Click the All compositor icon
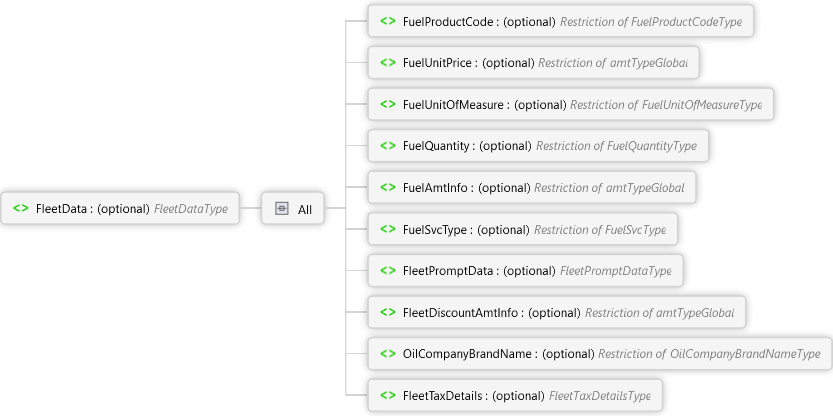833x416 pixels. (x=282, y=209)
